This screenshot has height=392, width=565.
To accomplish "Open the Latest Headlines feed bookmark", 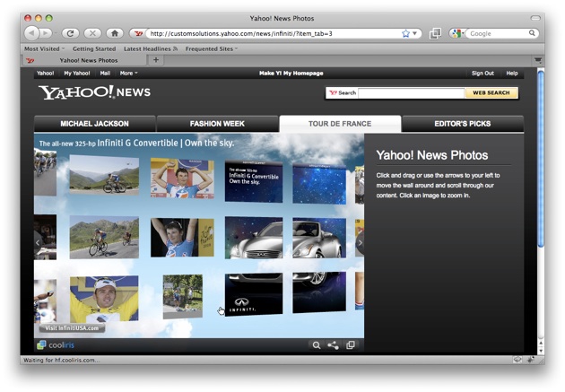I will (151, 48).
